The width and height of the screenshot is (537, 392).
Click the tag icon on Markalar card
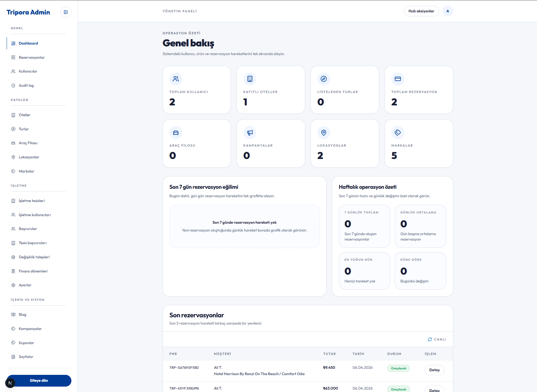[x=398, y=132]
